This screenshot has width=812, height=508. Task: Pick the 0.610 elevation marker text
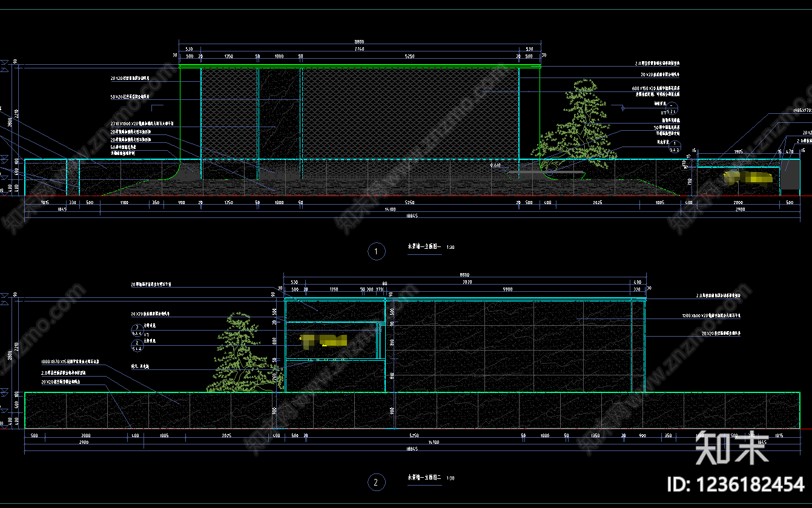pos(495,165)
